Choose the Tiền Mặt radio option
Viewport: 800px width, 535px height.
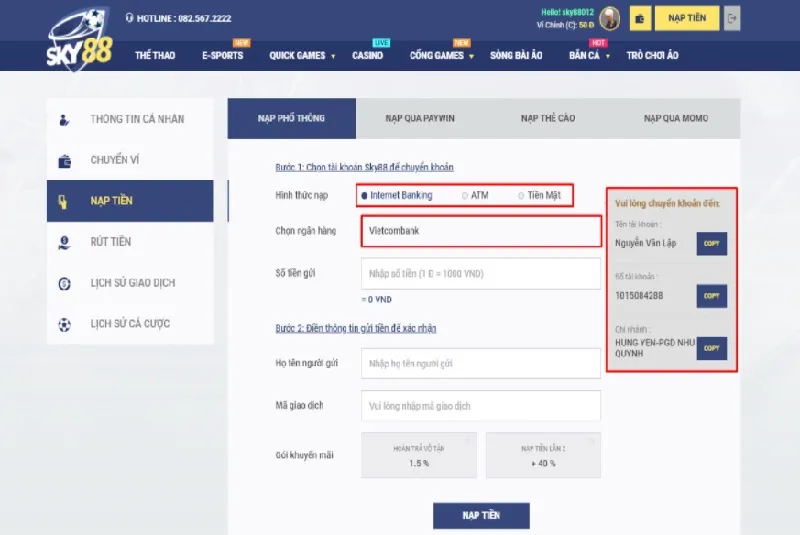[521, 195]
